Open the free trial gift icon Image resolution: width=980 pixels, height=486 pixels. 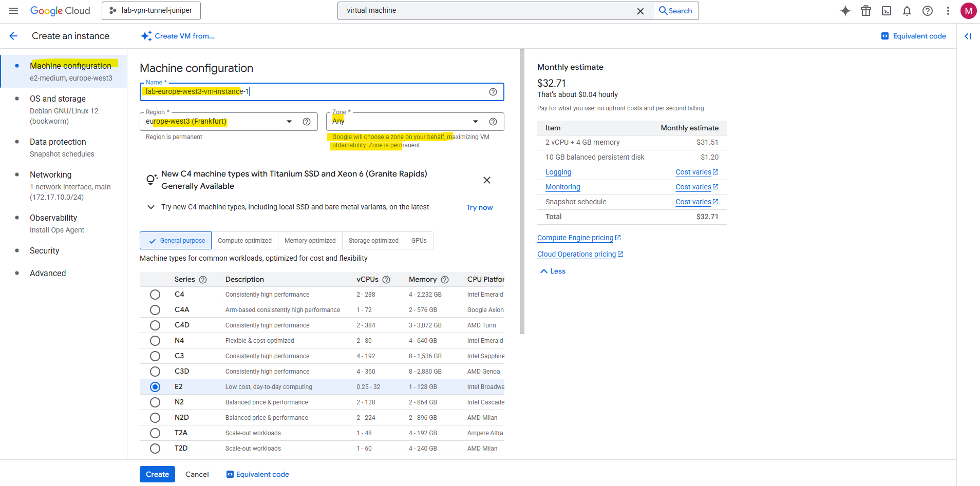(866, 11)
